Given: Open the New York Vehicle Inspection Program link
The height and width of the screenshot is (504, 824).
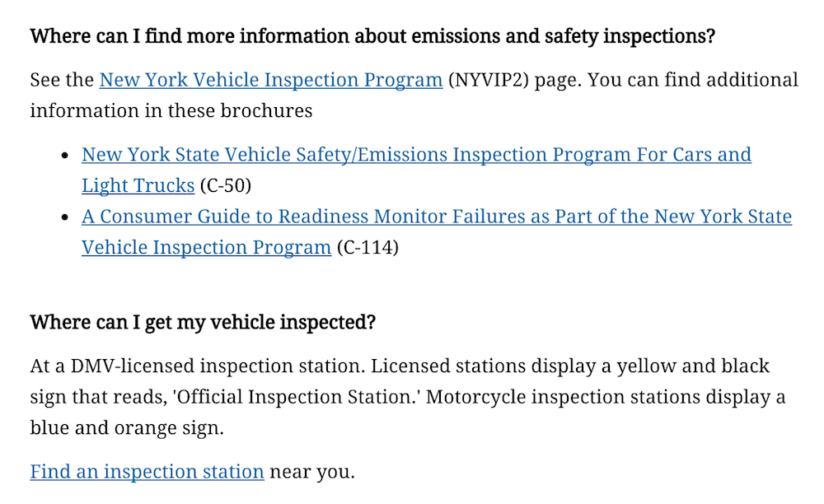Looking at the screenshot, I should (x=270, y=80).
